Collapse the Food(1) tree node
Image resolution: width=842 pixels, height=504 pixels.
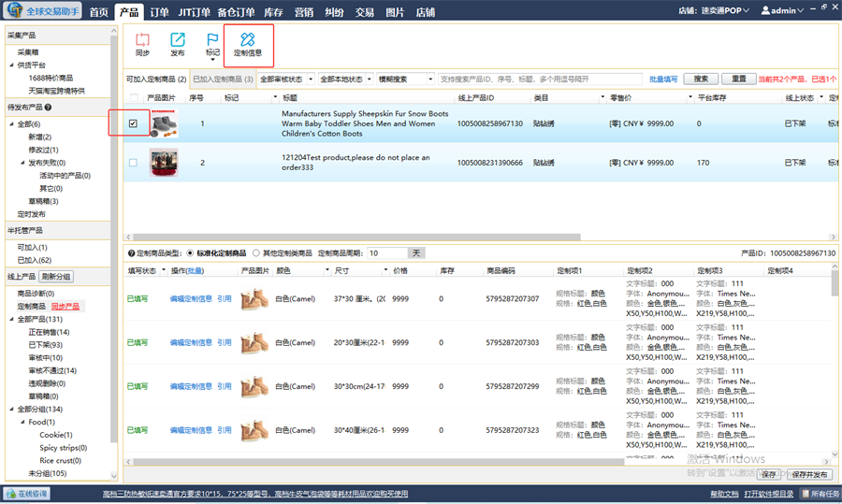[22, 423]
